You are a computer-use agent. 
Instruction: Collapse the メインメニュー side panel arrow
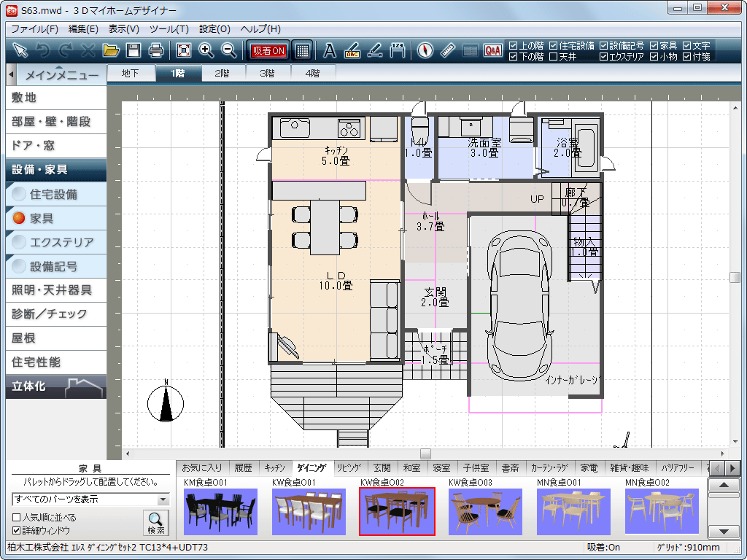tap(11, 75)
